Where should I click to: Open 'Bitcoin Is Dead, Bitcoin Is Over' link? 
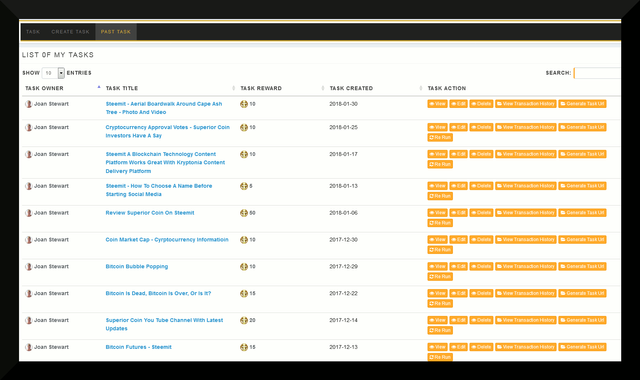click(x=158, y=293)
